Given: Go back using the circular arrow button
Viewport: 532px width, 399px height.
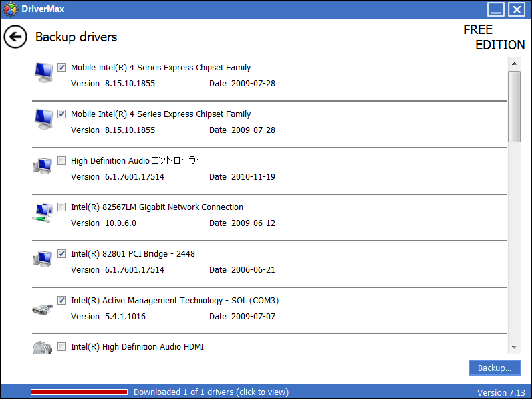Looking at the screenshot, I should tap(15, 37).
